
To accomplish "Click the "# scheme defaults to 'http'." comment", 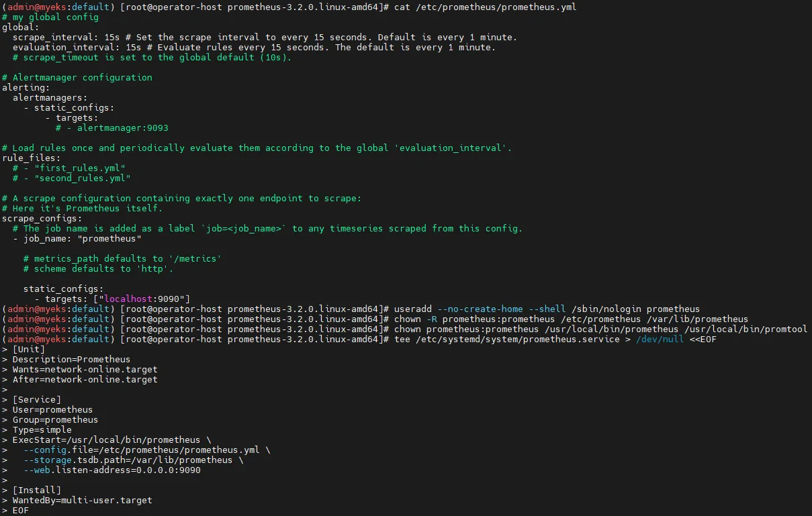I will pos(99,268).
